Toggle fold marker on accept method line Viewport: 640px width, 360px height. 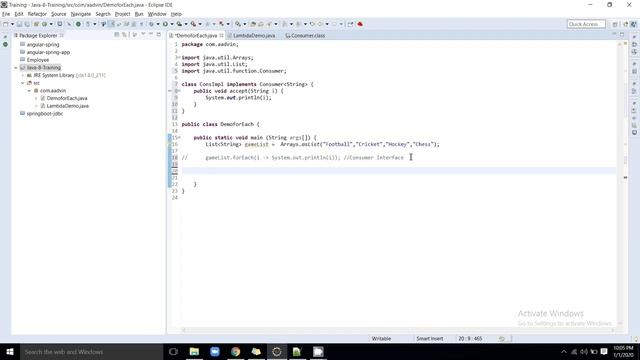tap(179, 91)
